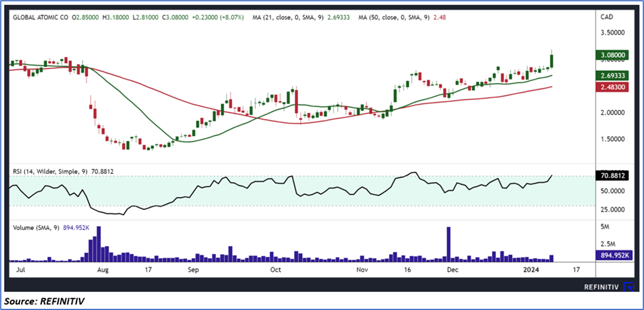644x310 pixels.
Task: Click the 25.0000 RSI axis label
Action: pyautogui.click(x=612, y=210)
